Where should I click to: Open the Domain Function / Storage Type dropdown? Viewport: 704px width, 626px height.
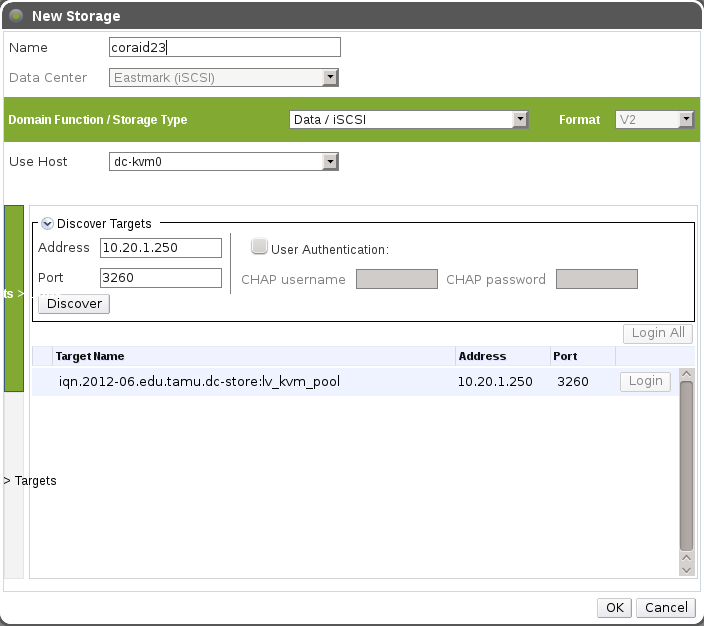[x=409, y=120]
